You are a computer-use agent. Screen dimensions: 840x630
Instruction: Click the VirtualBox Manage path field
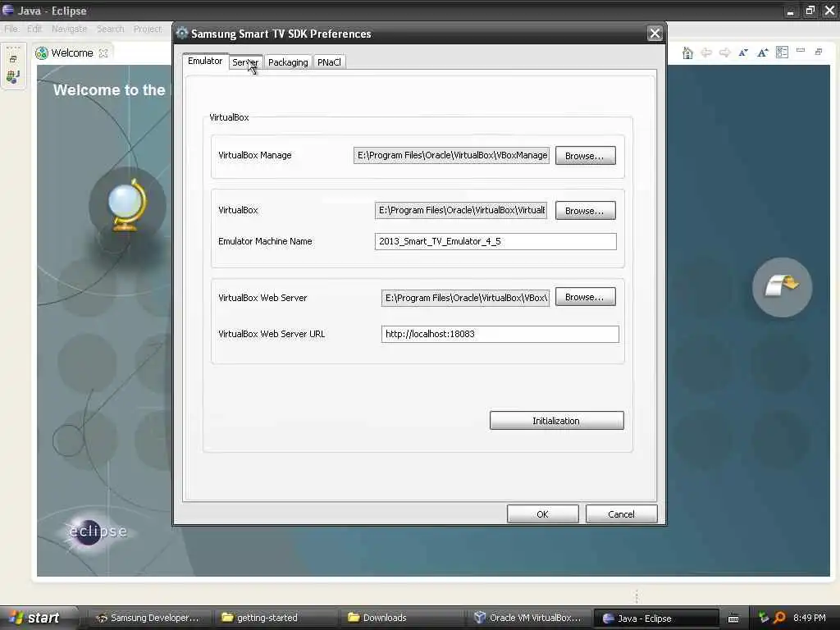[452, 155]
